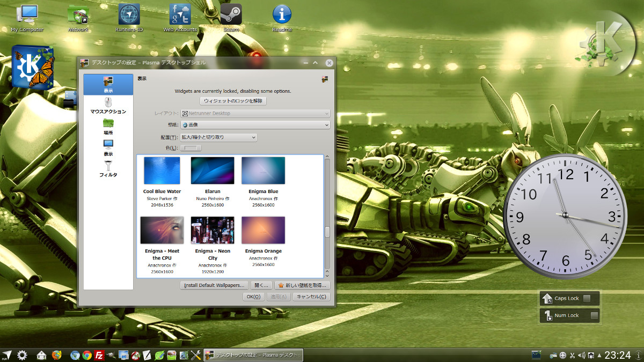Screen dimensions: 644x362
Task: Click the notepad with pen taskbar icon
Action: [147, 355]
